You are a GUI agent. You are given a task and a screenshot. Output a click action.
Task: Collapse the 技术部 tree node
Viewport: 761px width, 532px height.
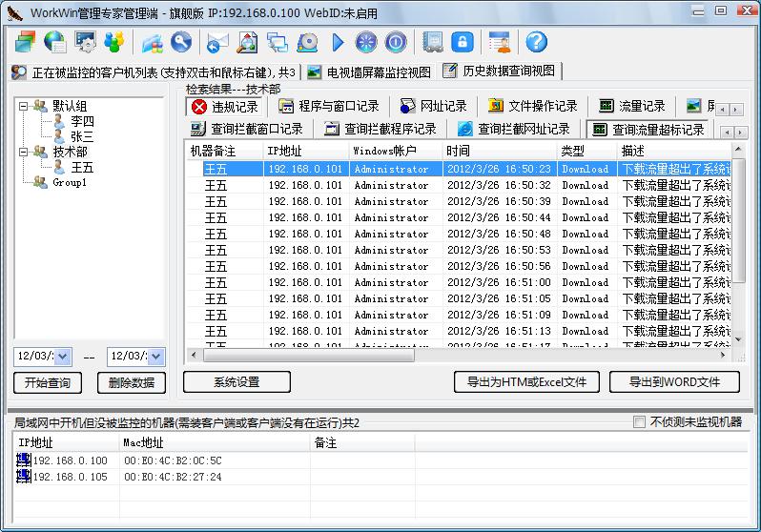(23, 152)
